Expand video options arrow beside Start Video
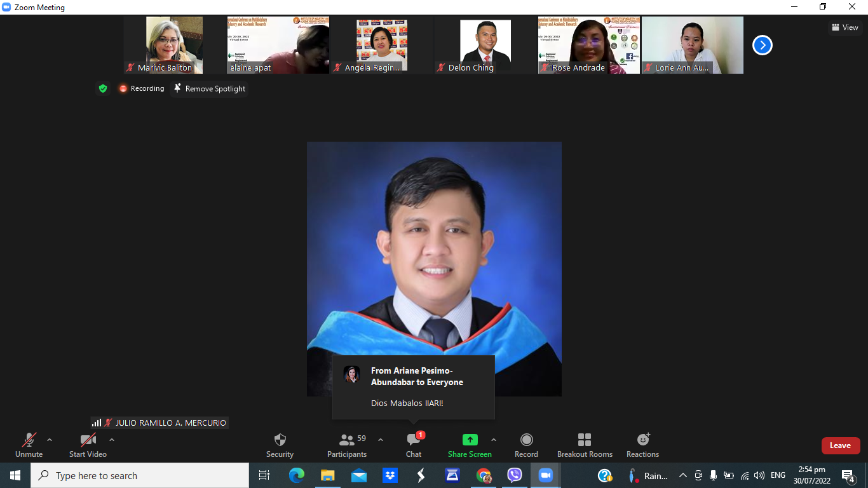The height and width of the screenshot is (488, 868). (112, 440)
